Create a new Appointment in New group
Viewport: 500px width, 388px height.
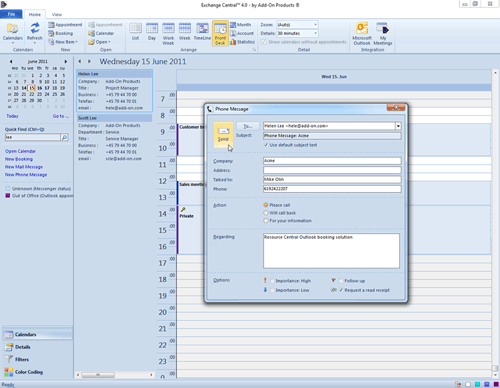(x=65, y=25)
